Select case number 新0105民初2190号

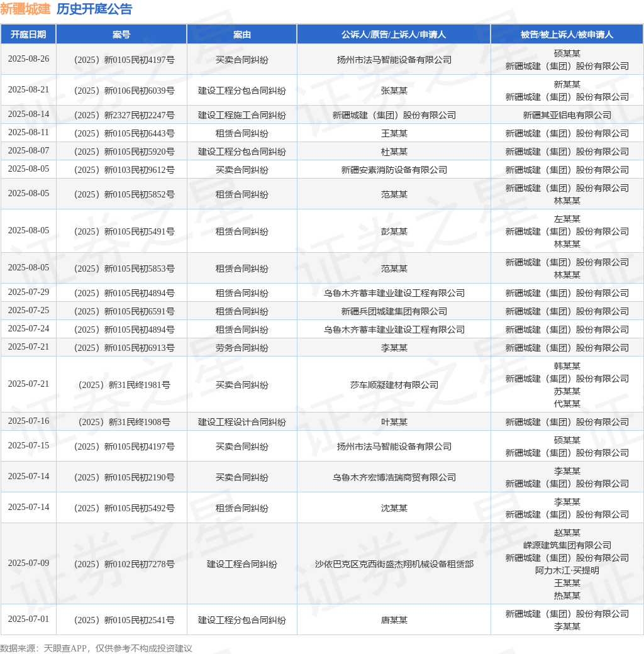pos(125,477)
